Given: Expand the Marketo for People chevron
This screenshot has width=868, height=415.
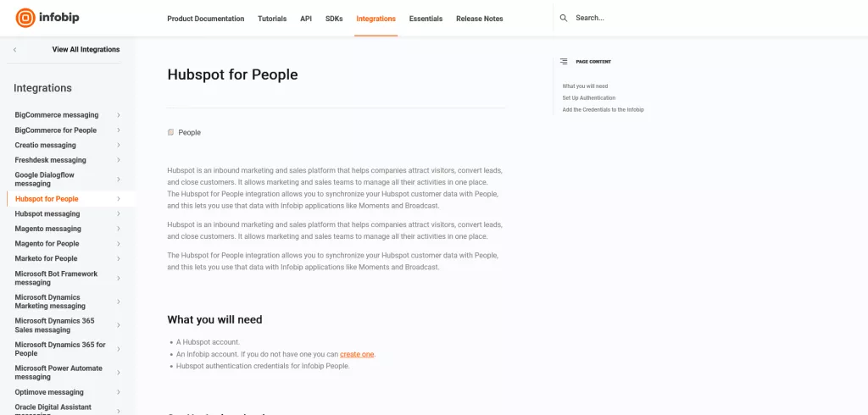Looking at the screenshot, I should point(119,259).
